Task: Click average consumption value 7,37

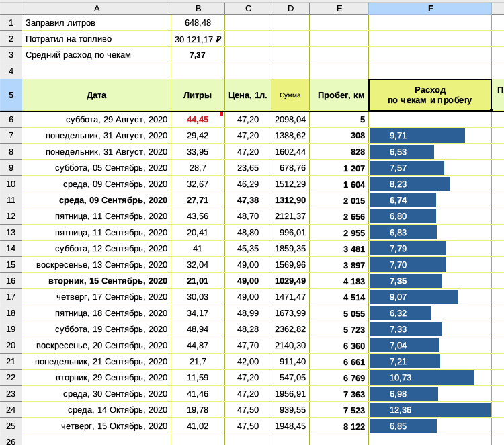Action: click(x=198, y=55)
